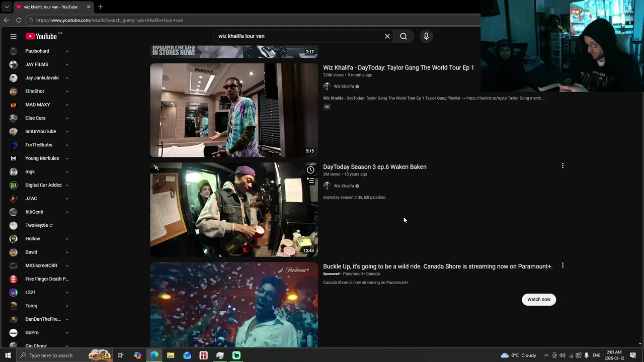The width and height of the screenshot is (644, 362).
Task: Open the Windows Start menu
Action: pyautogui.click(x=8, y=355)
